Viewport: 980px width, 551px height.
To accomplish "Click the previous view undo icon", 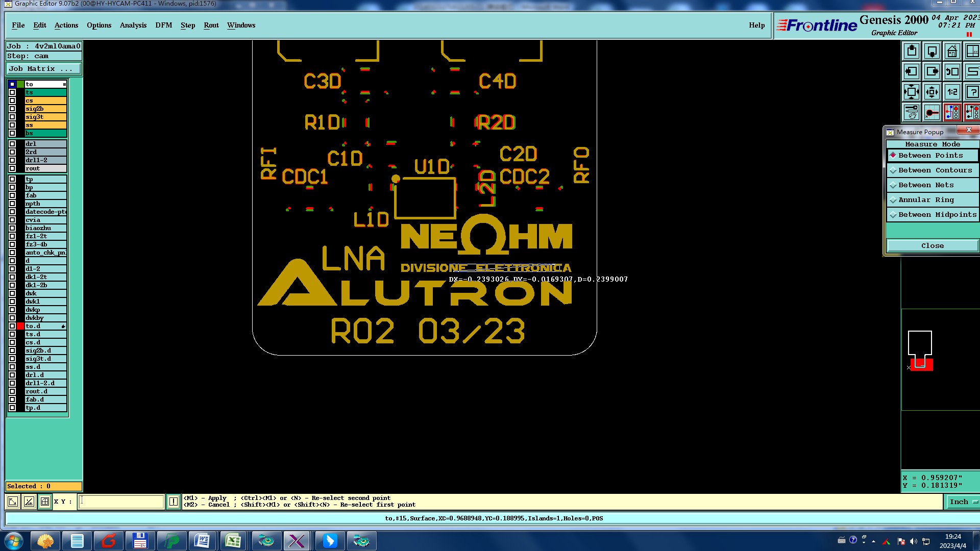I will [x=952, y=71].
